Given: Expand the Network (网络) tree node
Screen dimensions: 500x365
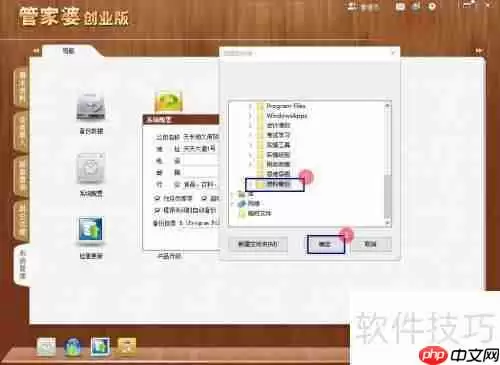Looking at the screenshot, I should point(233,203).
